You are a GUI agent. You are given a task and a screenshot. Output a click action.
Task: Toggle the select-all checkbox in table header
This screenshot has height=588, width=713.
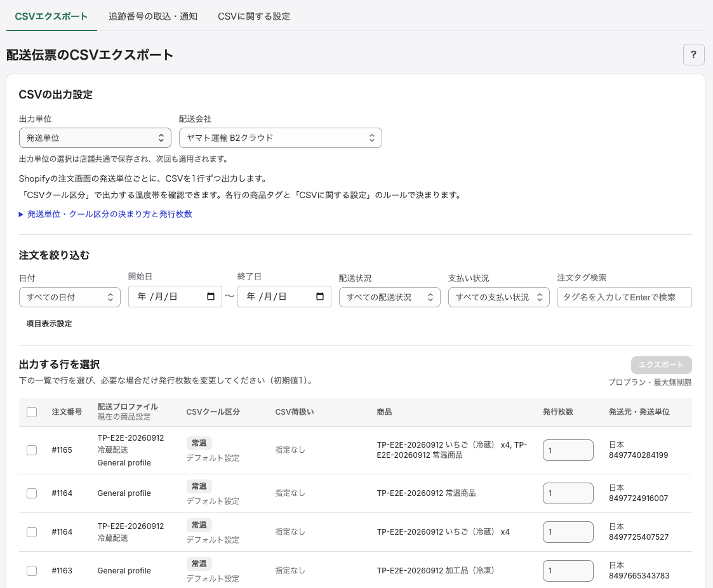[x=32, y=412]
